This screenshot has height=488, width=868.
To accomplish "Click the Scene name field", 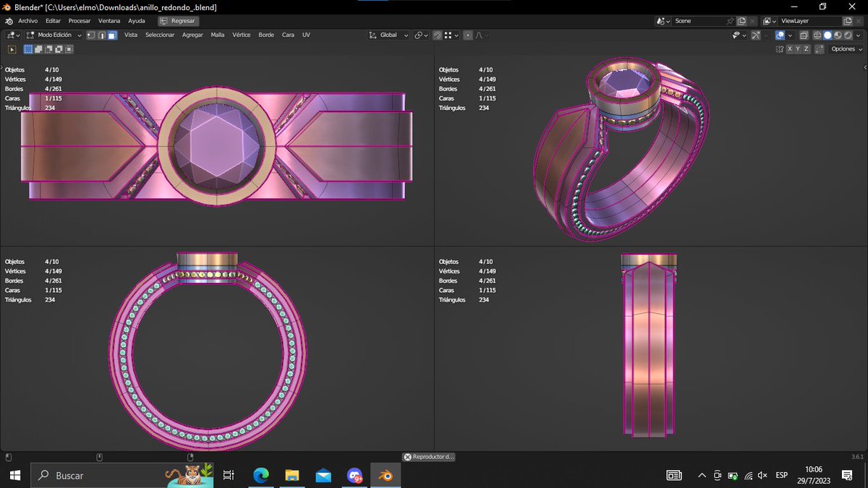I will tap(699, 21).
